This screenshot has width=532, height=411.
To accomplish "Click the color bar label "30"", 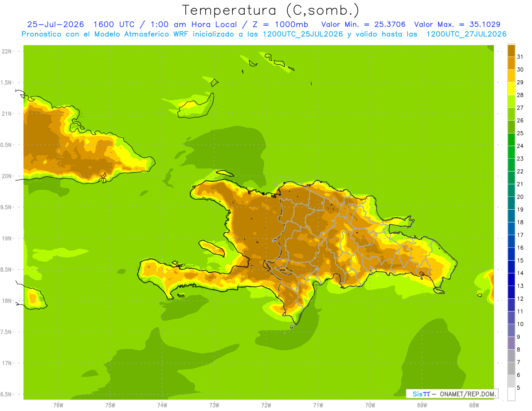I will click(520, 70).
